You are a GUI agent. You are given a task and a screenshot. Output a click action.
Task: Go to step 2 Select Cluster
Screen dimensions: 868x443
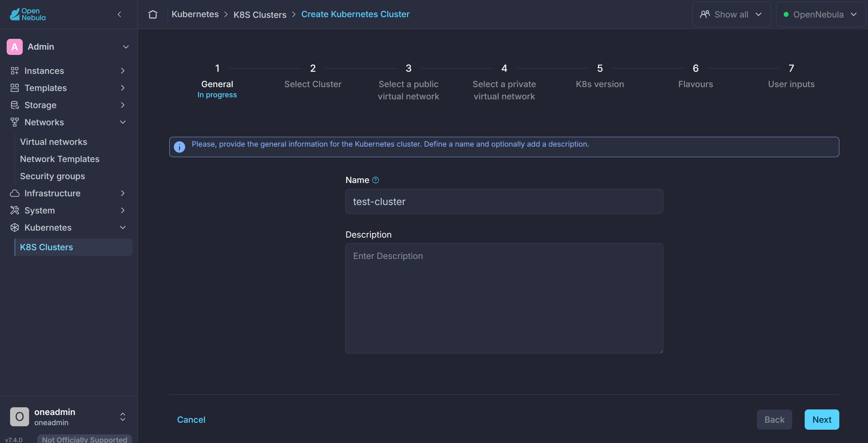tap(313, 76)
